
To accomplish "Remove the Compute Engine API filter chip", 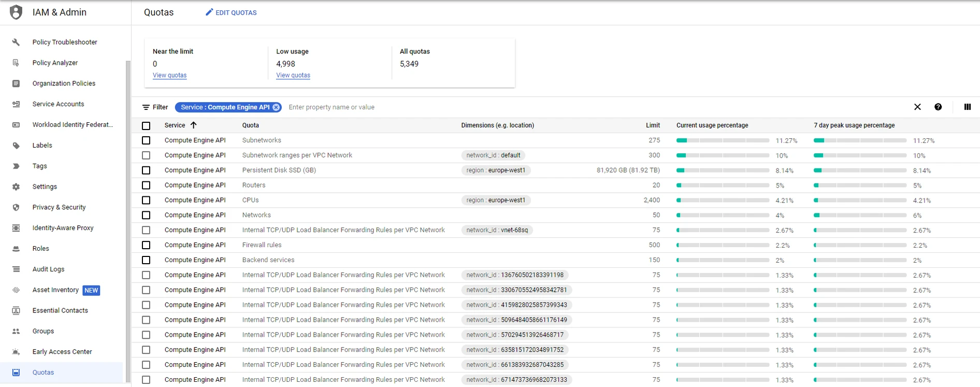I will click(276, 107).
